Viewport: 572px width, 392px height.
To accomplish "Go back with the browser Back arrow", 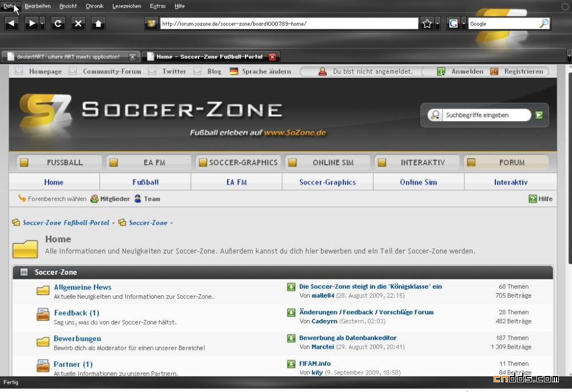I will [x=11, y=23].
